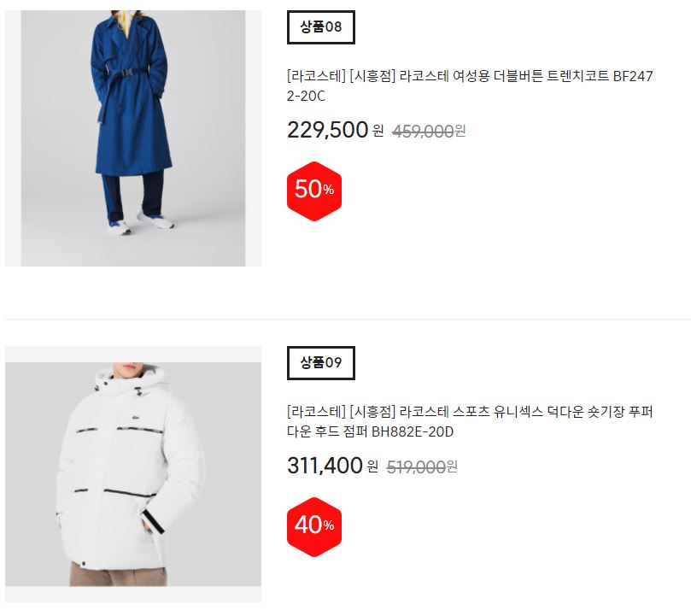
Task: Click the 311,400 원 sale price
Action: pyautogui.click(x=333, y=466)
